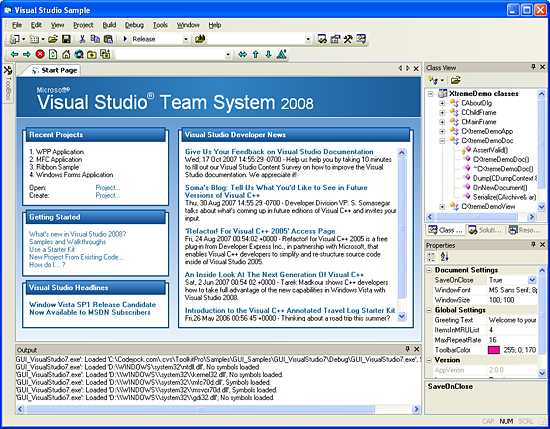Open 'Refactor! For Visual C++ 2005' Access Page

point(260,231)
